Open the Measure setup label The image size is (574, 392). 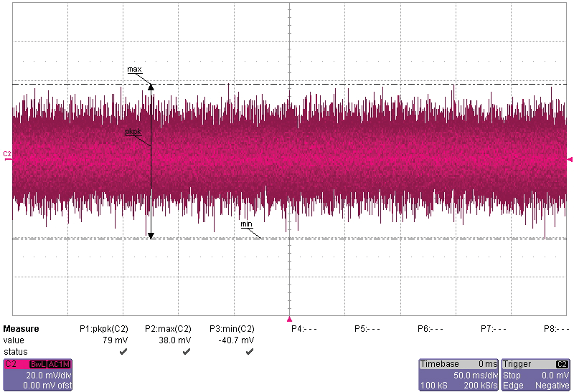pos(21,329)
